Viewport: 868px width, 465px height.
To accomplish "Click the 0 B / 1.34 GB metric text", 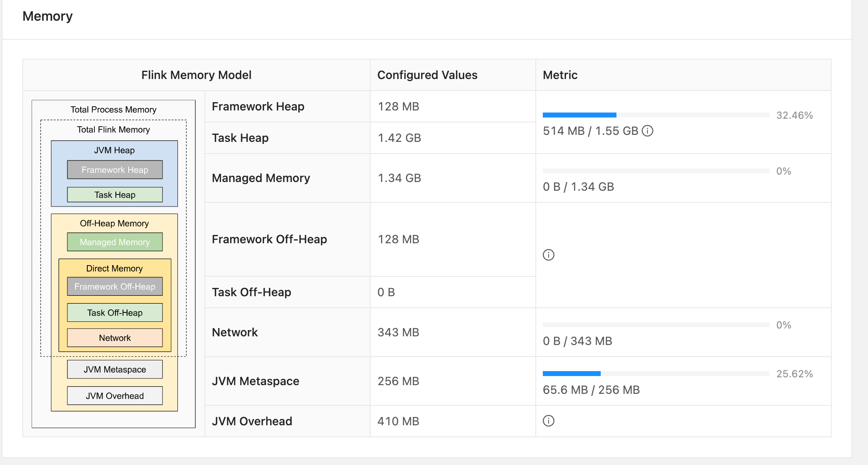I will [578, 187].
